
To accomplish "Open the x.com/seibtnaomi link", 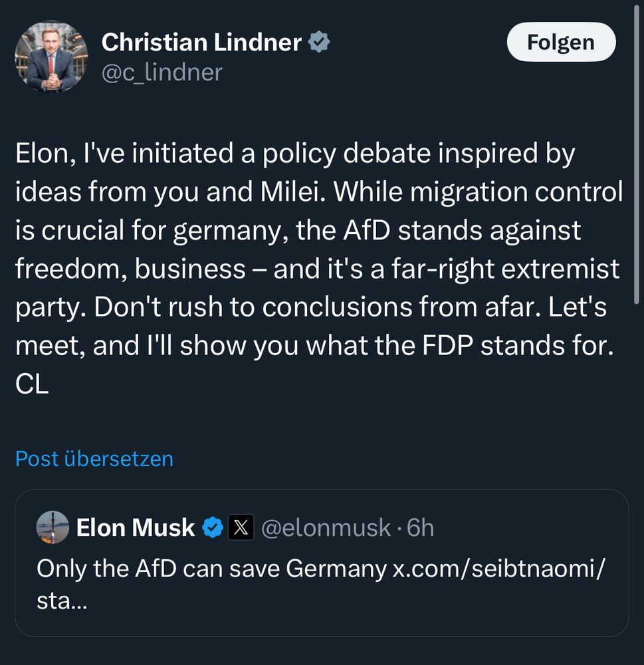I will (x=498, y=569).
